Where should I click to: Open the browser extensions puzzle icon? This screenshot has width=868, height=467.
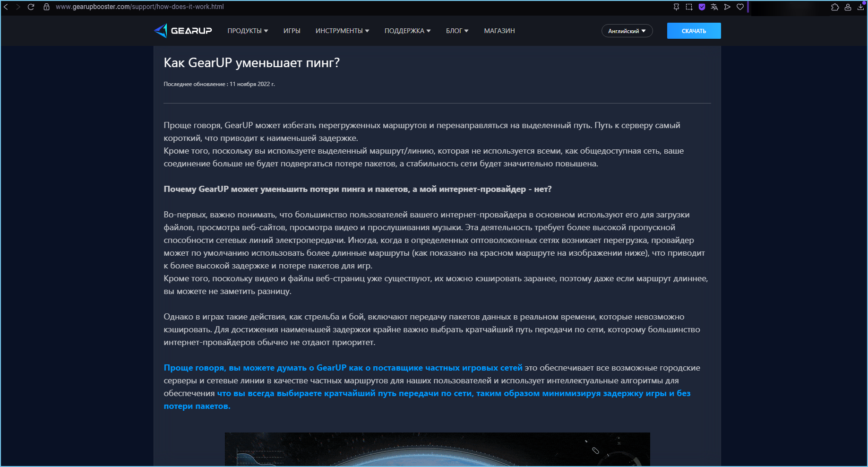(835, 7)
